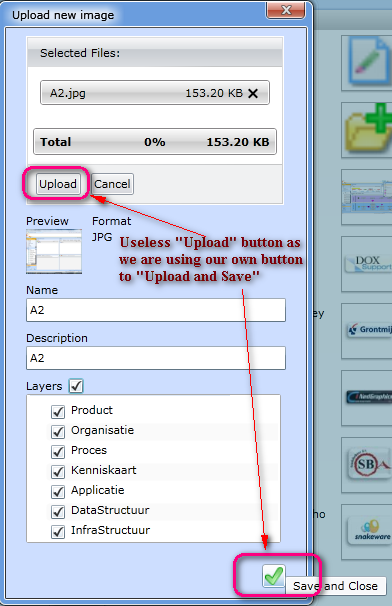
Task: Uncheck the DataStructuur layer
Action: [58, 512]
